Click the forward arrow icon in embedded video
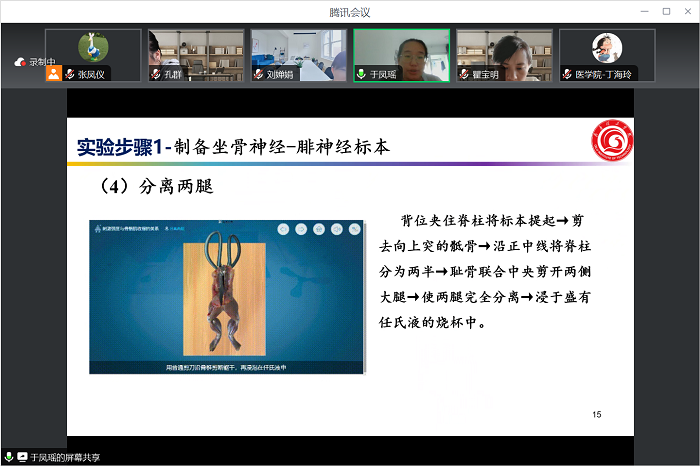The height and width of the screenshot is (466, 700). (x=302, y=229)
